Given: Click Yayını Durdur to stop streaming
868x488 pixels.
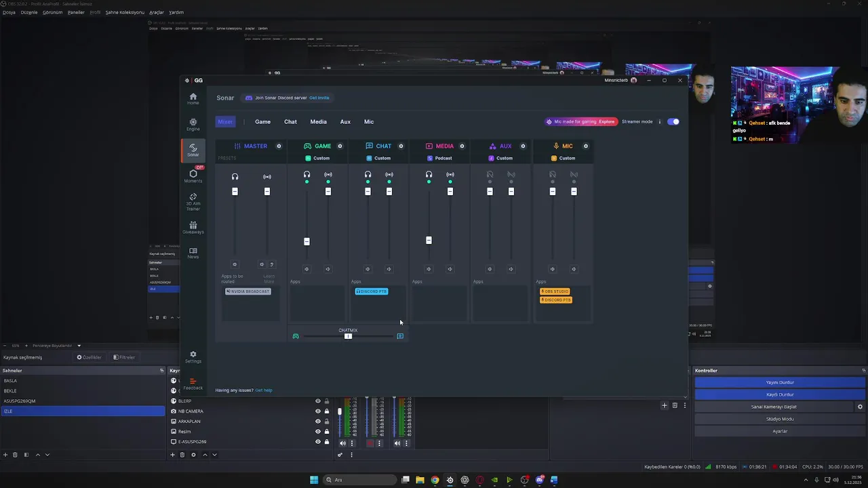Looking at the screenshot, I should [x=780, y=382].
